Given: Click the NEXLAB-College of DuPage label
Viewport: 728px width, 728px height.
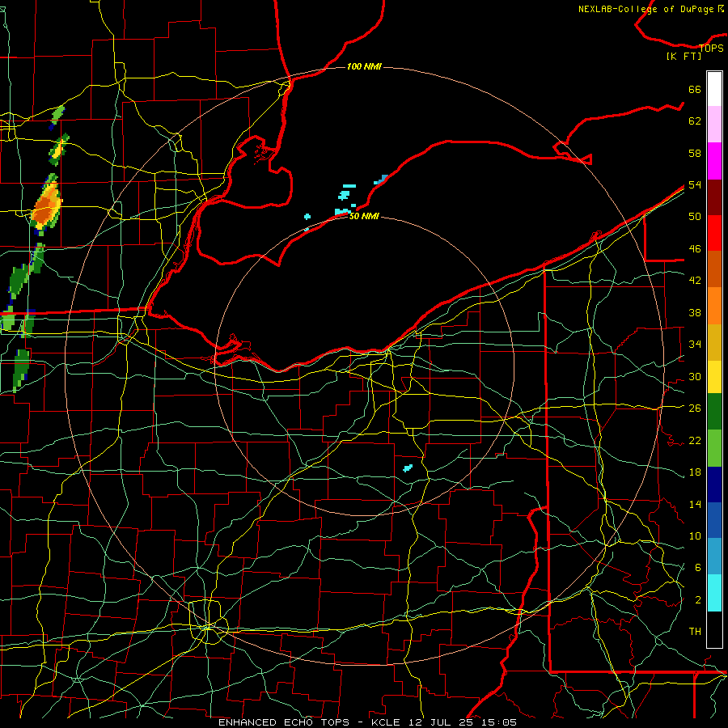Looking at the screenshot, I should tap(651, 9).
